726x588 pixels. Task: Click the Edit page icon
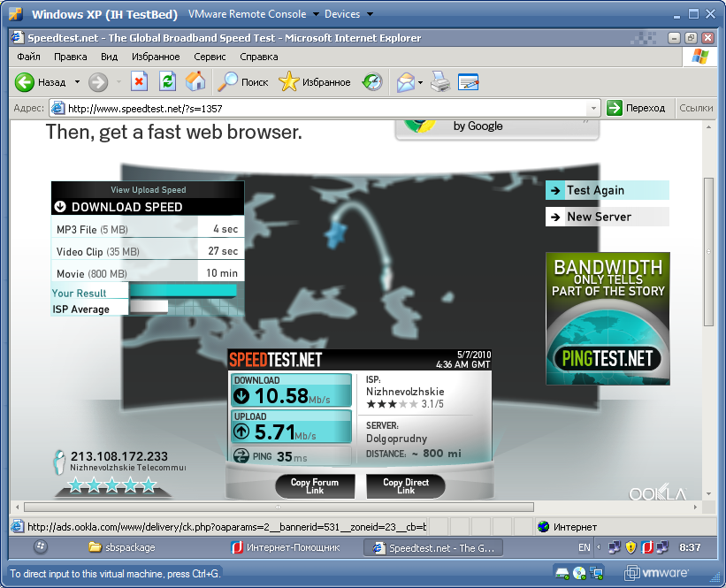tap(468, 82)
